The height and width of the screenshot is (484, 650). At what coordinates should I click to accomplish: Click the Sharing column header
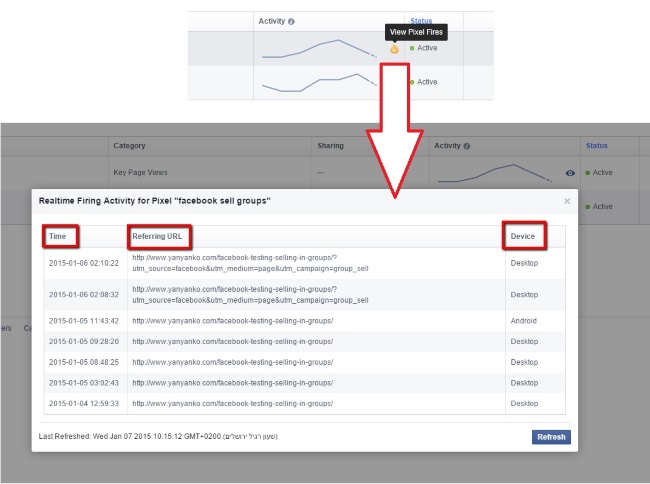[x=330, y=146]
